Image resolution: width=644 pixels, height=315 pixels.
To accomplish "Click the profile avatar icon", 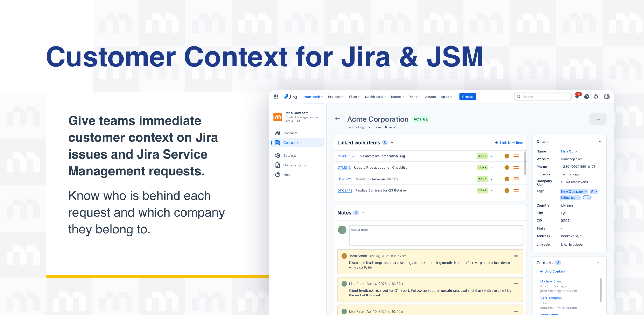I will [607, 97].
